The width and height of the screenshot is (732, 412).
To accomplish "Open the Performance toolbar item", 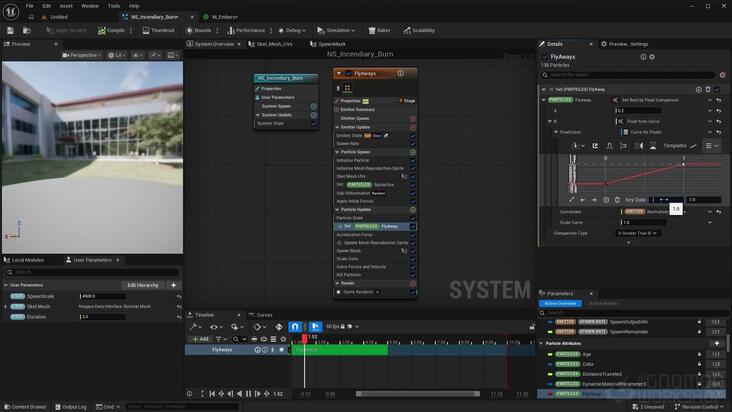I will tap(246, 30).
